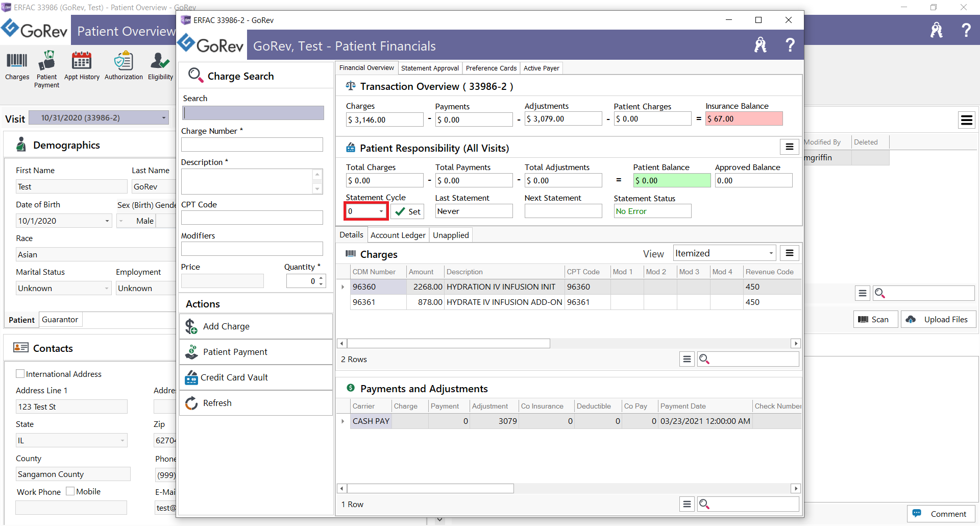Switch to Account Ledger tab
The image size is (980, 526).
398,235
